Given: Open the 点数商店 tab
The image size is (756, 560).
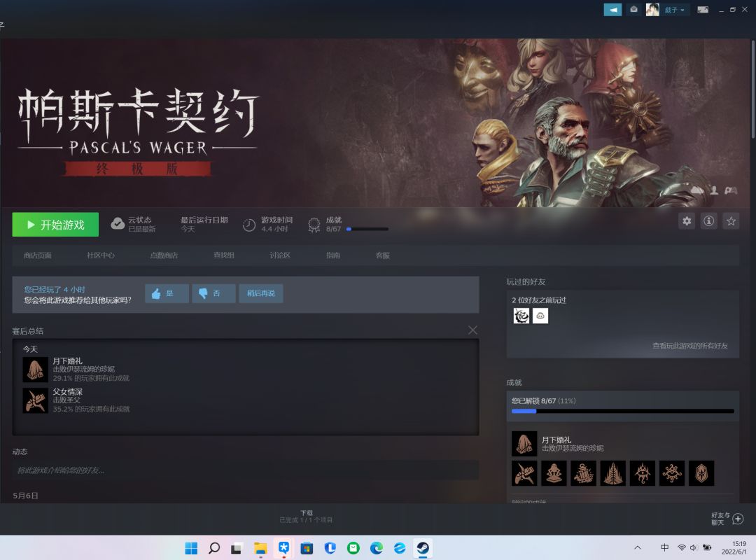Looking at the screenshot, I should click(x=164, y=255).
